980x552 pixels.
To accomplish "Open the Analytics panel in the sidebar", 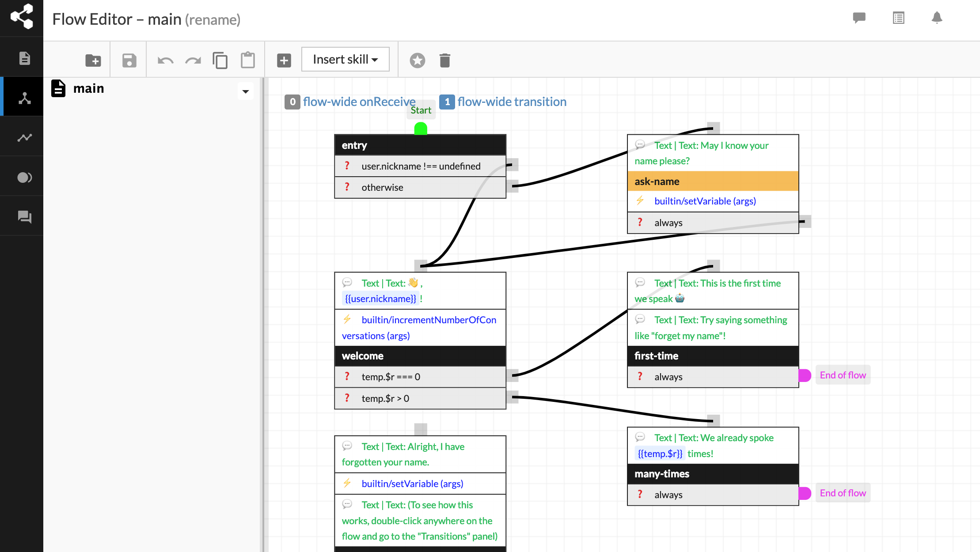I will pyautogui.click(x=24, y=137).
